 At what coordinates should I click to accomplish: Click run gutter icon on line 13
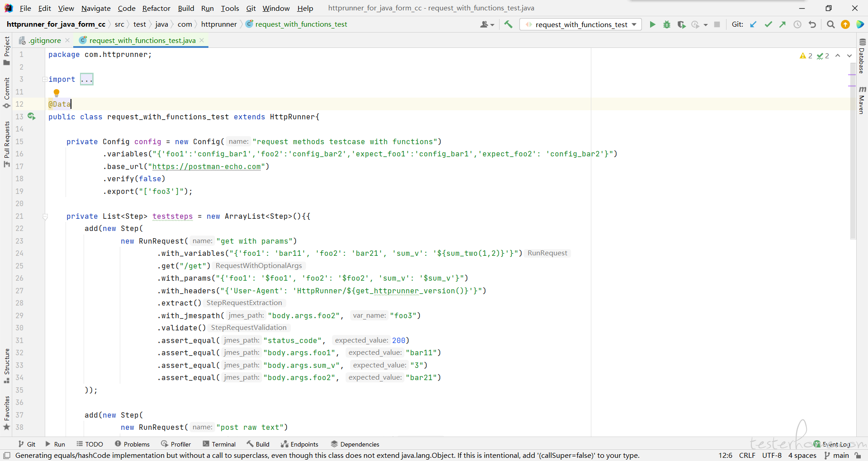pos(31,117)
